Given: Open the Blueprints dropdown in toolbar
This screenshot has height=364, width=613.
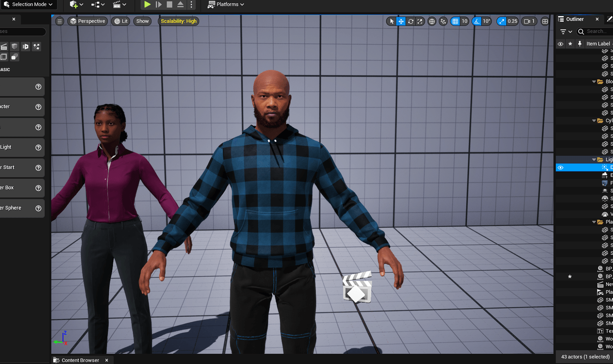Looking at the screenshot, I should (x=98, y=4).
